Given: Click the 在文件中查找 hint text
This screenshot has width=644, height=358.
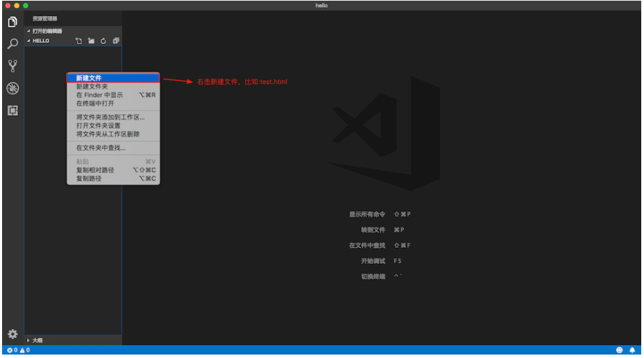Looking at the screenshot, I should coord(367,246).
